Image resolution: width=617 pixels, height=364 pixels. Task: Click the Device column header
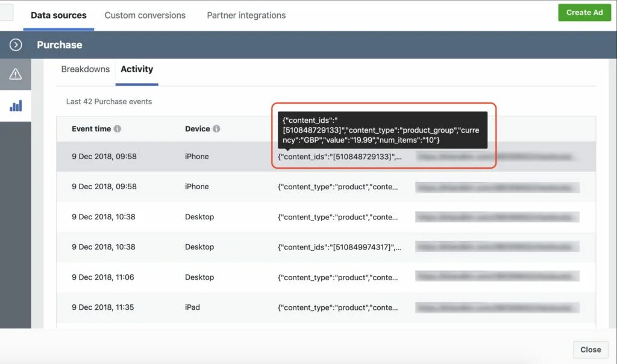click(198, 129)
